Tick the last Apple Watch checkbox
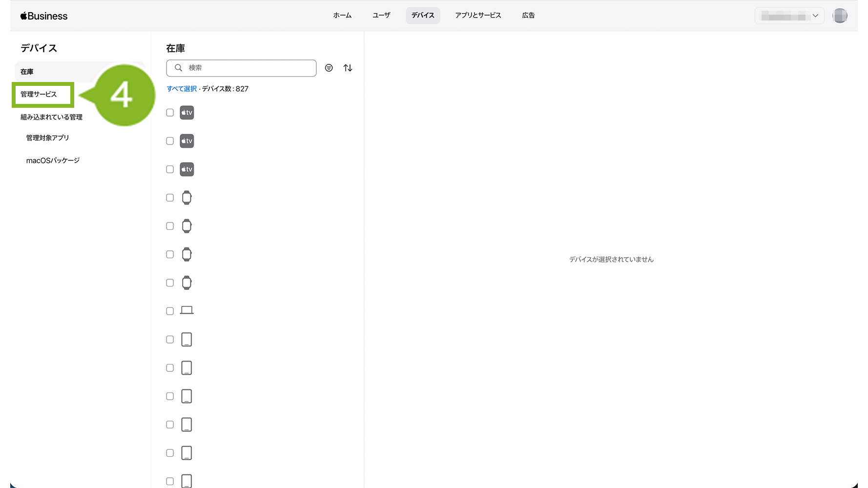Viewport: 868px width, 488px height. (x=170, y=283)
